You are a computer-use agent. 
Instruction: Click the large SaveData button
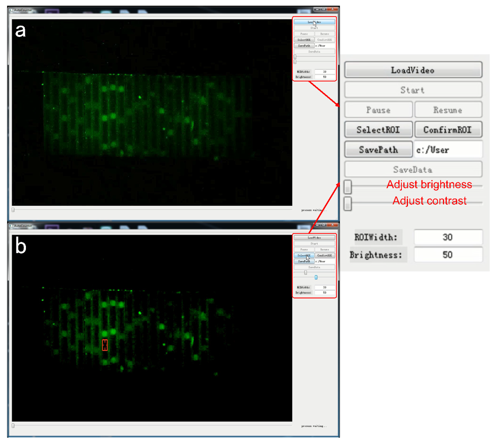413,169
